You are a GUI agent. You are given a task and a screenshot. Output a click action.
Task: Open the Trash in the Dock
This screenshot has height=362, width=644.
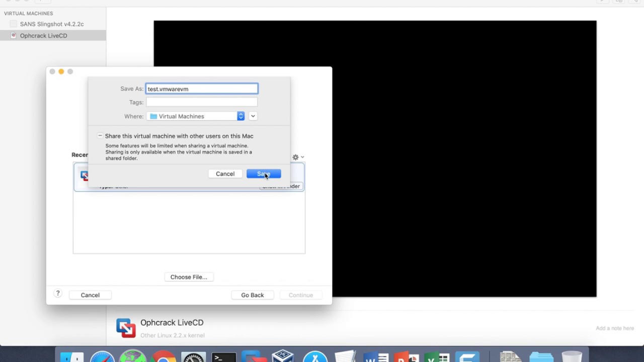(x=572, y=356)
